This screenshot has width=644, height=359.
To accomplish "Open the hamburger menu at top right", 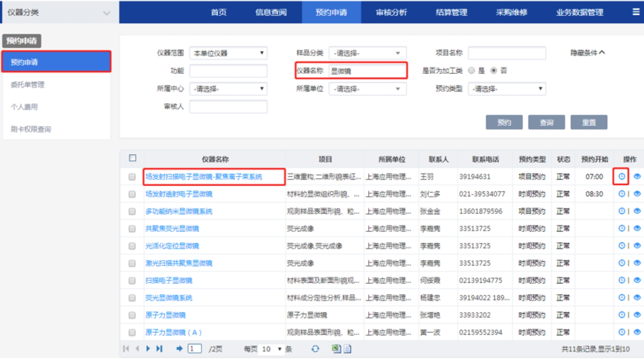I will pos(636,12).
